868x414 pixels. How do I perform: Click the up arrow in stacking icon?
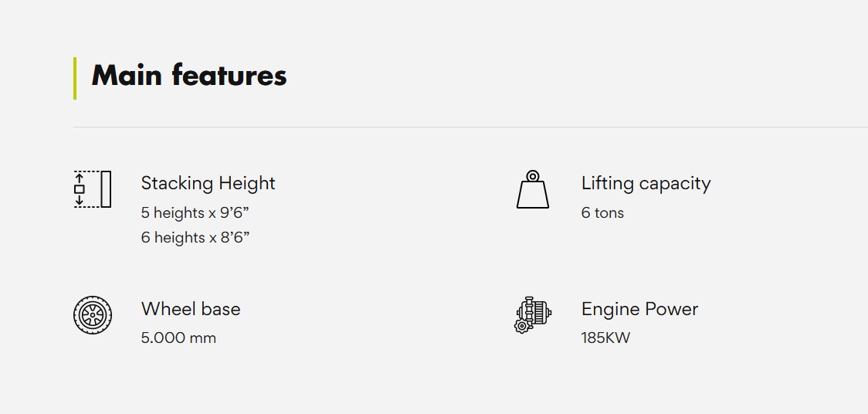(x=79, y=178)
